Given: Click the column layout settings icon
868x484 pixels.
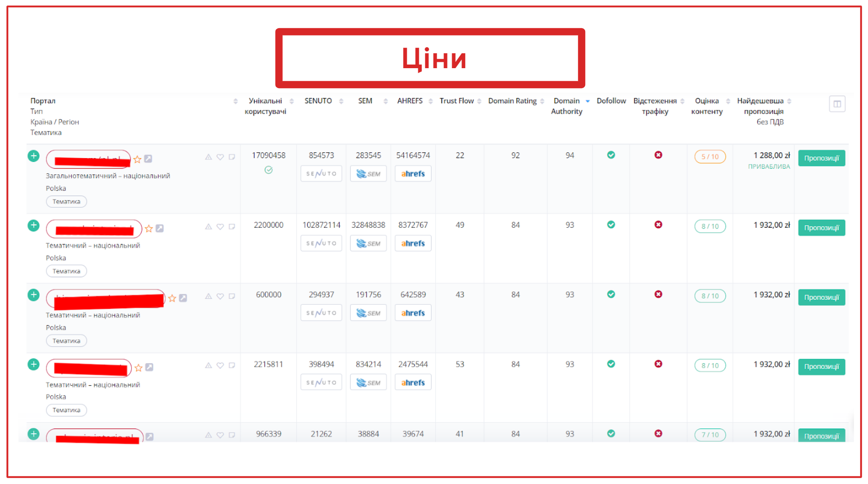Looking at the screenshot, I should (x=837, y=104).
